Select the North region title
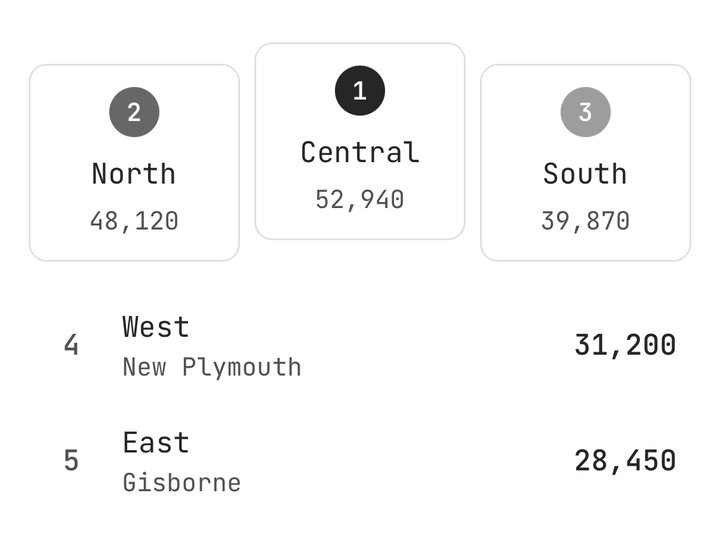The image size is (720, 558). point(134,174)
